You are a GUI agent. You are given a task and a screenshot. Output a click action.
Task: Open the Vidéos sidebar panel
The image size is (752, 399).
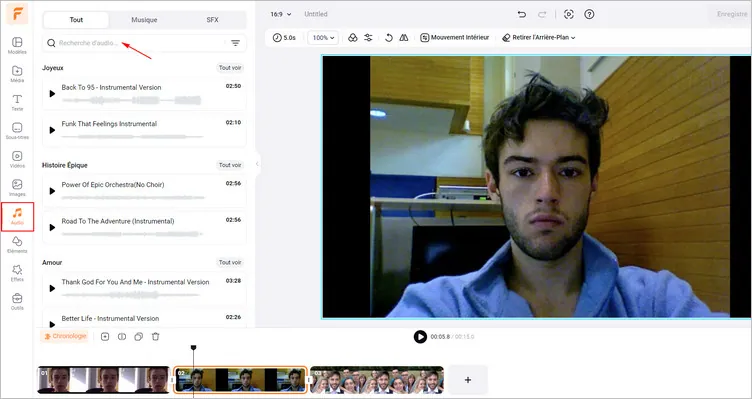point(17,159)
